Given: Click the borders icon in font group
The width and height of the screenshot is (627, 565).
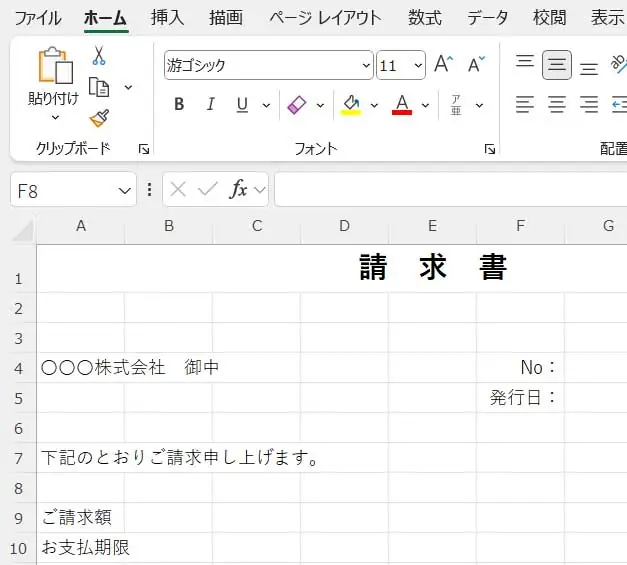Looking at the screenshot, I should point(297,105).
